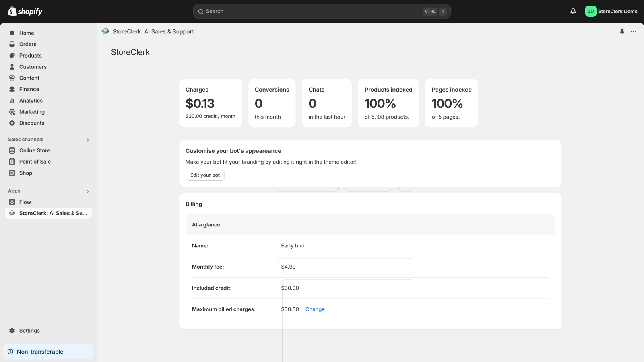
Task: Click the CTRL K shortcut hint
Action: click(x=435, y=12)
